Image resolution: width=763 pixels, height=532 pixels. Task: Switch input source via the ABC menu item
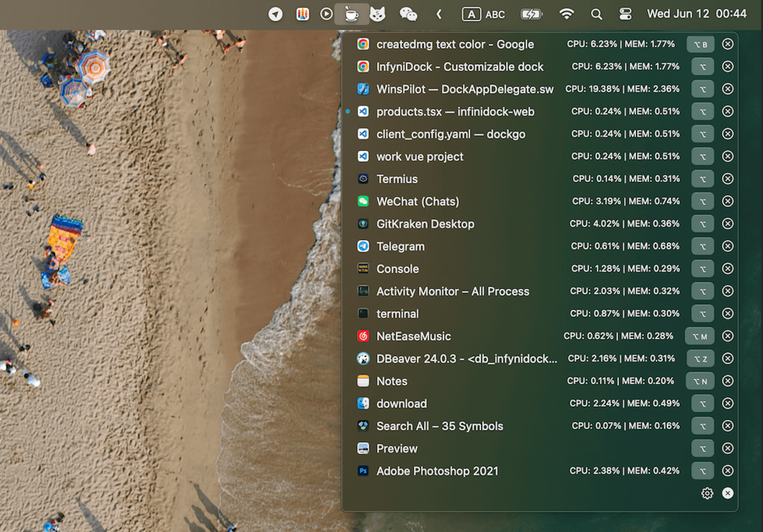click(484, 14)
